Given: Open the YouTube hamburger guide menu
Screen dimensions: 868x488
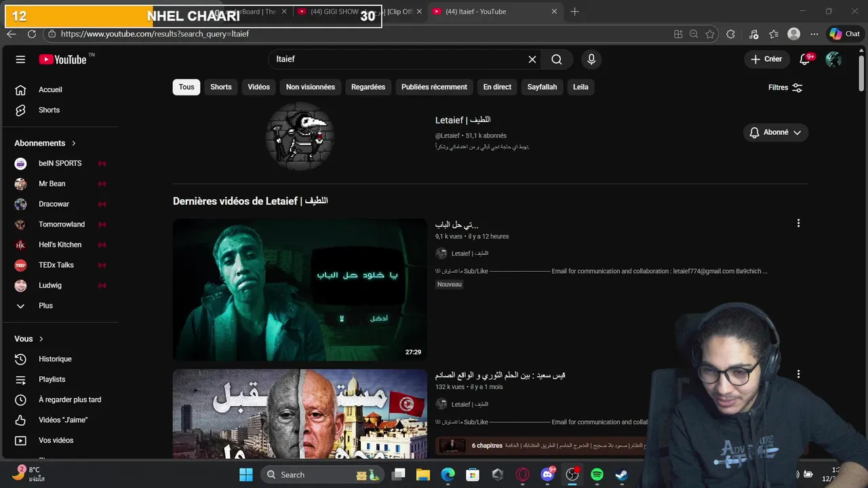Looking at the screenshot, I should tap(20, 60).
